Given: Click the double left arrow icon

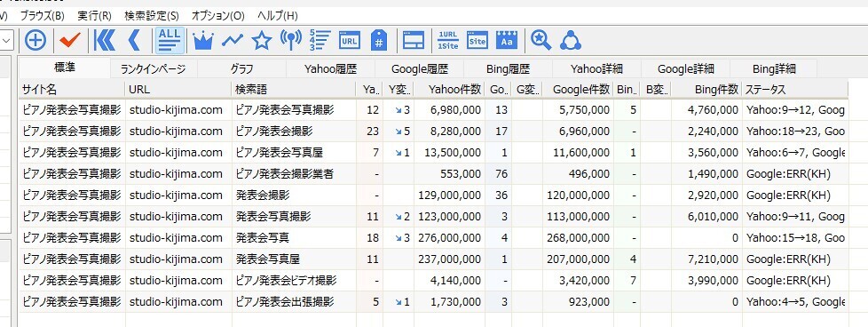Looking at the screenshot, I should coord(104,41).
